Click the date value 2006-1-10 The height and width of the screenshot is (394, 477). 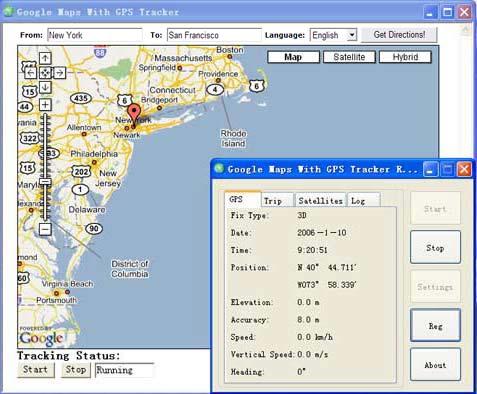click(x=322, y=233)
